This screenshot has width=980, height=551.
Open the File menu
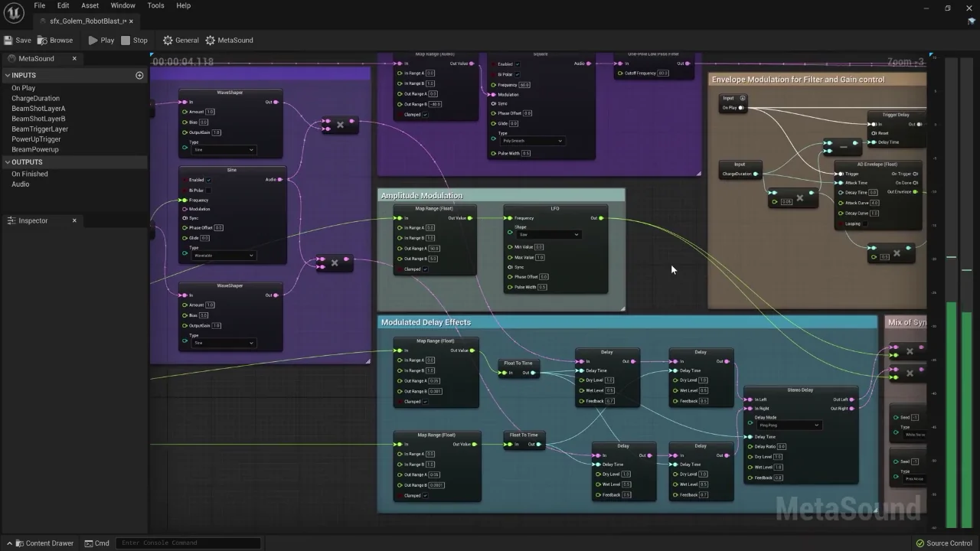click(x=39, y=5)
